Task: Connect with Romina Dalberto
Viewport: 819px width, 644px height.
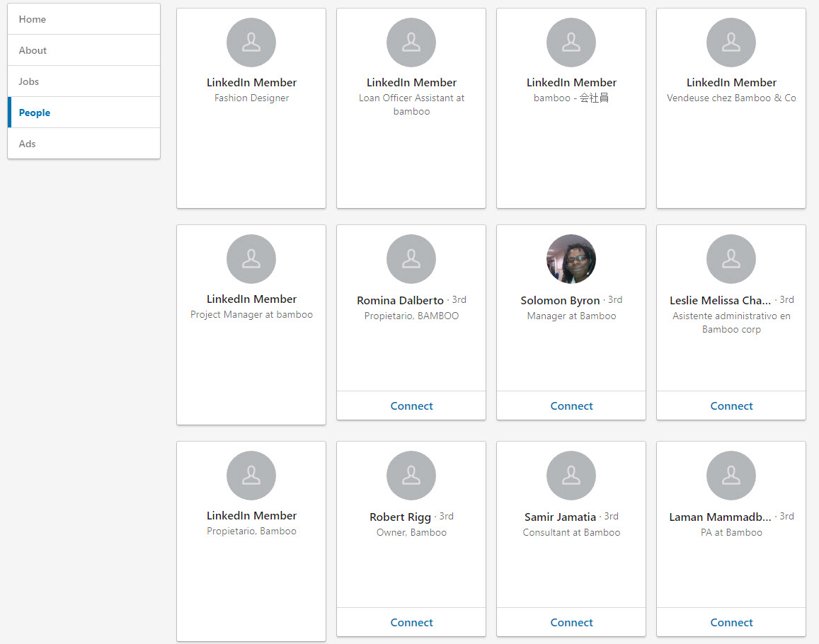Action: pos(411,406)
